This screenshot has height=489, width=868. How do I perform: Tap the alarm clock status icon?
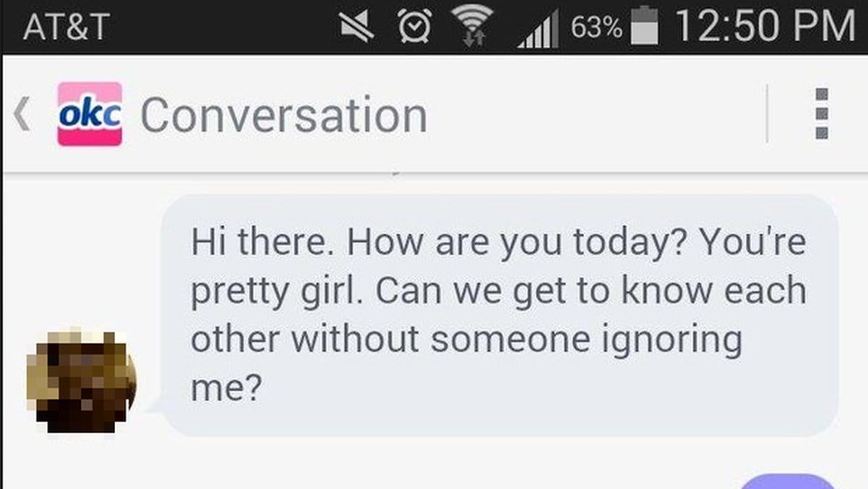click(x=416, y=25)
